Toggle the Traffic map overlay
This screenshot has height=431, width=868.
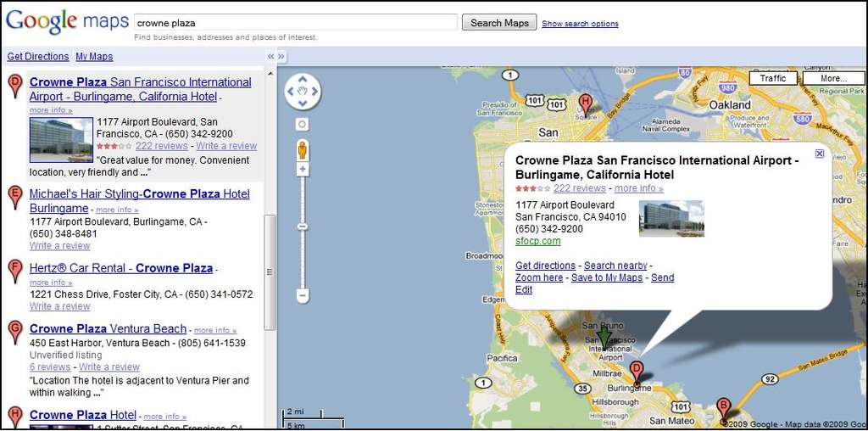point(772,78)
